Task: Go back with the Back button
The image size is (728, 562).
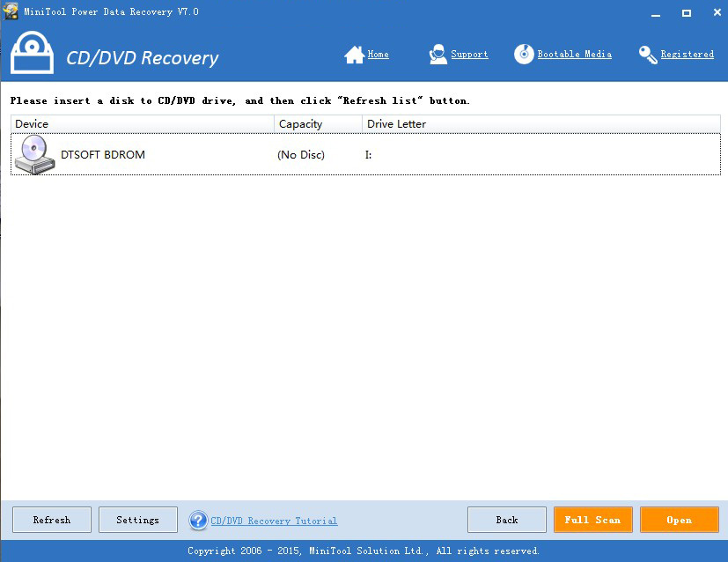Action: point(507,520)
